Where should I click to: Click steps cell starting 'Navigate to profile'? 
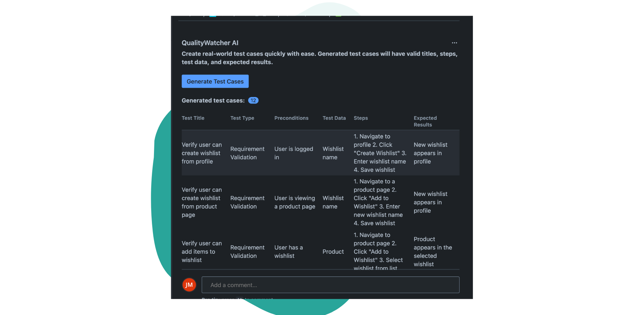click(x=380, y=153)
